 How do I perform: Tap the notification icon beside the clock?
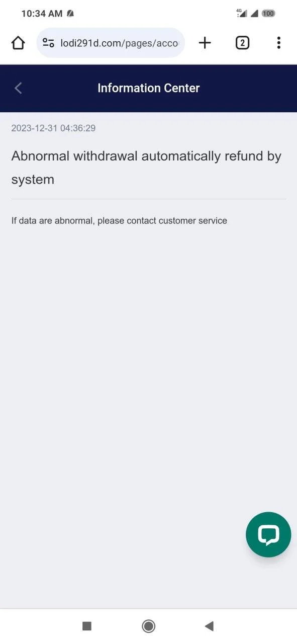70,14
